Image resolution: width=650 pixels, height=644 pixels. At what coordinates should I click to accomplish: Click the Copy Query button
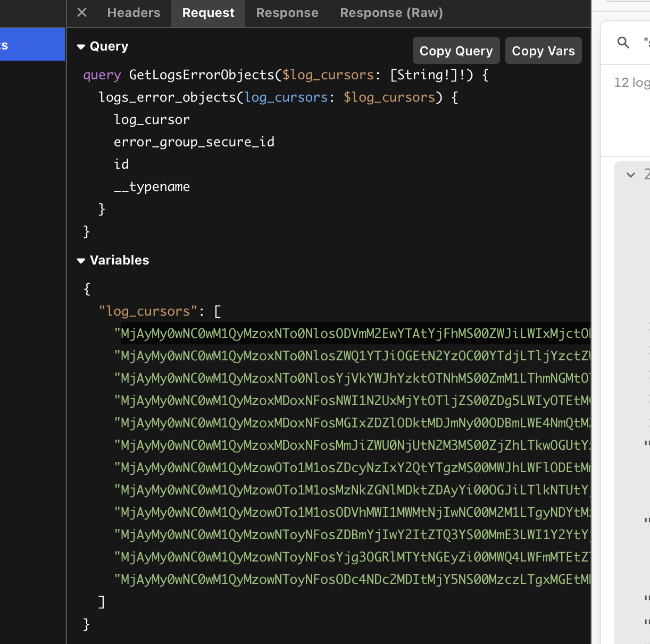[x=456, y=51]
